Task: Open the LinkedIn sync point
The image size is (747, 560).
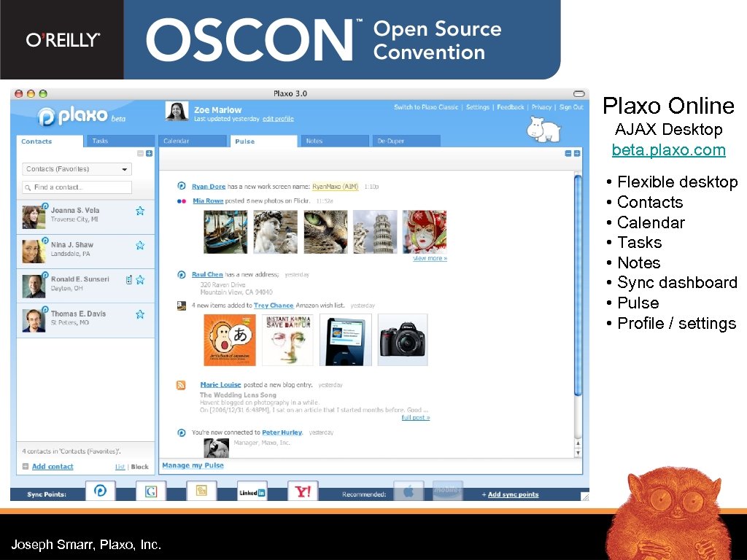Action: pyautogui.click(x=252, y=491)
